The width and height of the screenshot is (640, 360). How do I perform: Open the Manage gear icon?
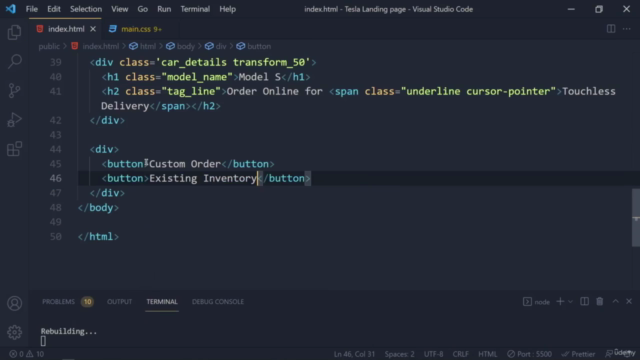14,332
